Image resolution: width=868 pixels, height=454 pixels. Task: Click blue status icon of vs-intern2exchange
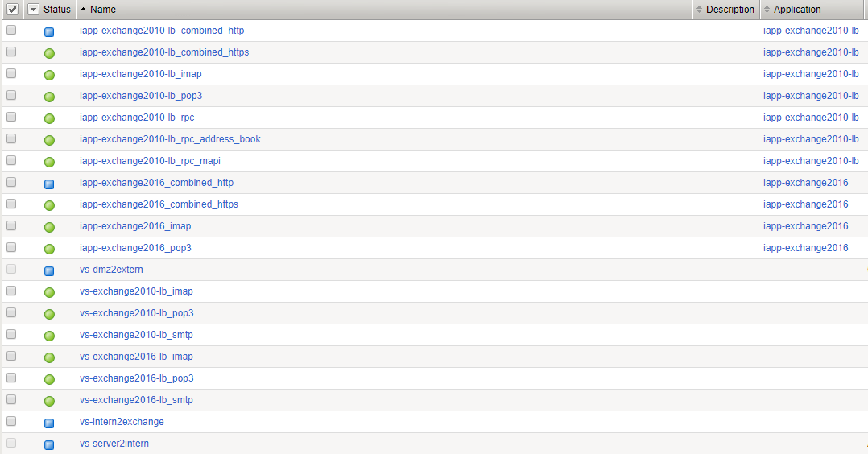pyautogui.click(x=49, y=423)
